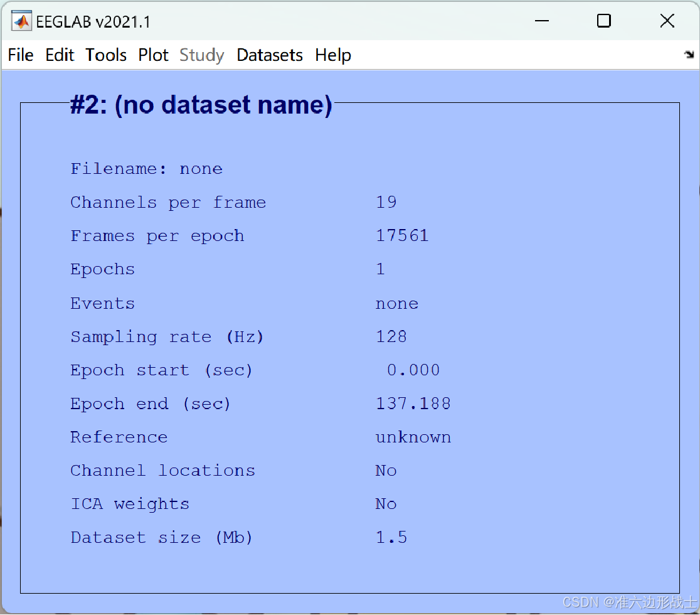Click the 'Epoch end (sec)' label

click(151, 404)
